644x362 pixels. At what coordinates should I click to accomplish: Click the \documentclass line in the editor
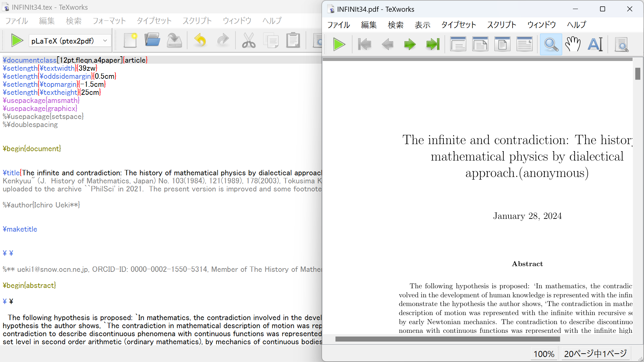coord(75,60)
